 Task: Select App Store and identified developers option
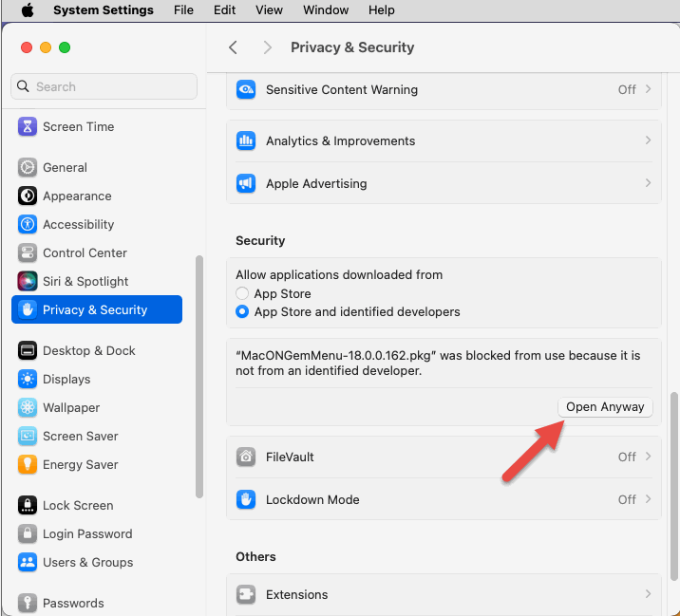[x=243, y=311]
